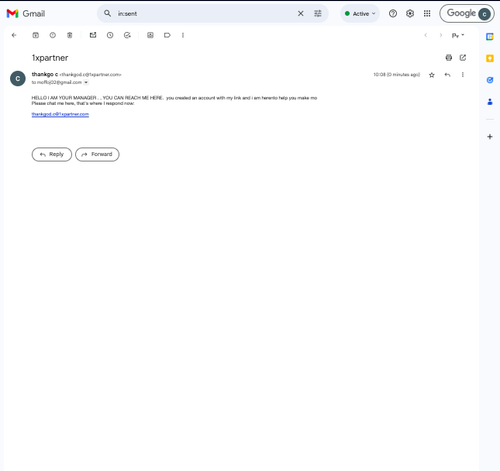
Task: Open the Labels icon in toolbar
Action: tap(167, 35)
